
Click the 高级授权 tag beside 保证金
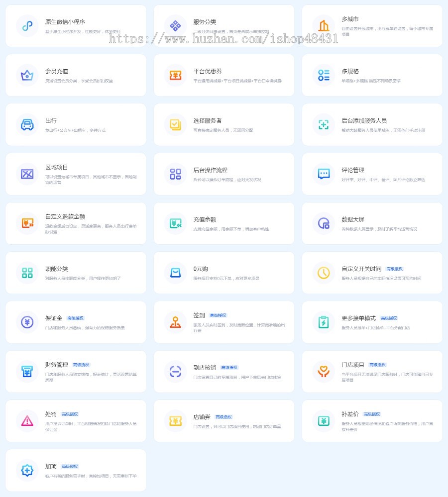tap(76, 318)
